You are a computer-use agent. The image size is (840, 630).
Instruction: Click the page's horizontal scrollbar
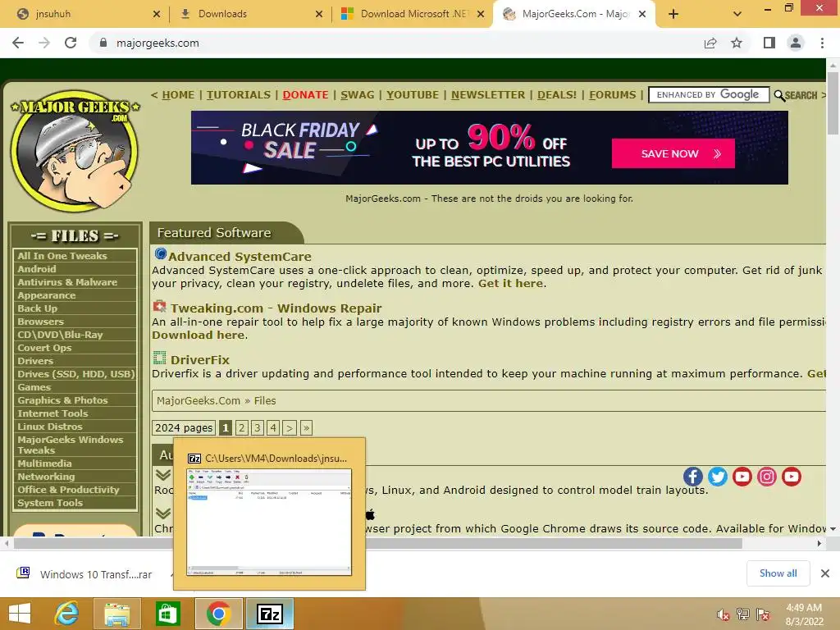point(377,543)
